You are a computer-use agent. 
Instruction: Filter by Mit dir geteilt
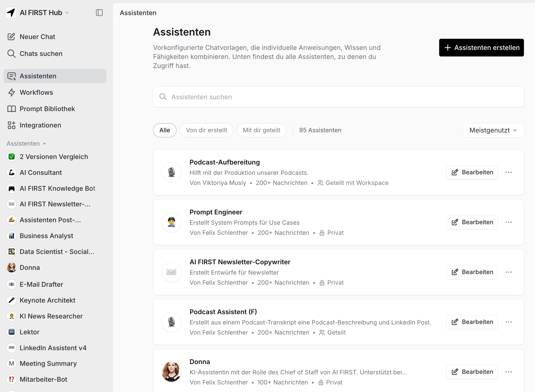[x=261, y=130]
